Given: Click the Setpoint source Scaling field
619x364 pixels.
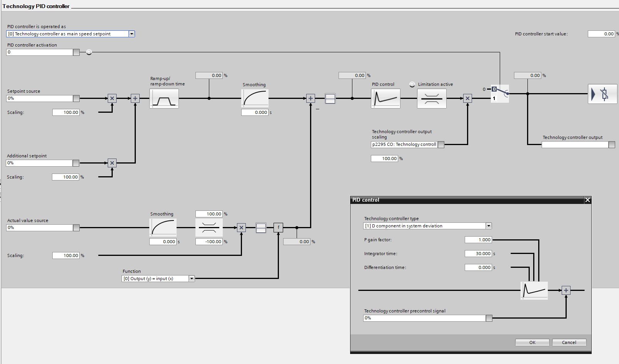Looking at the screenshot, I should click(x=66, y=112).
